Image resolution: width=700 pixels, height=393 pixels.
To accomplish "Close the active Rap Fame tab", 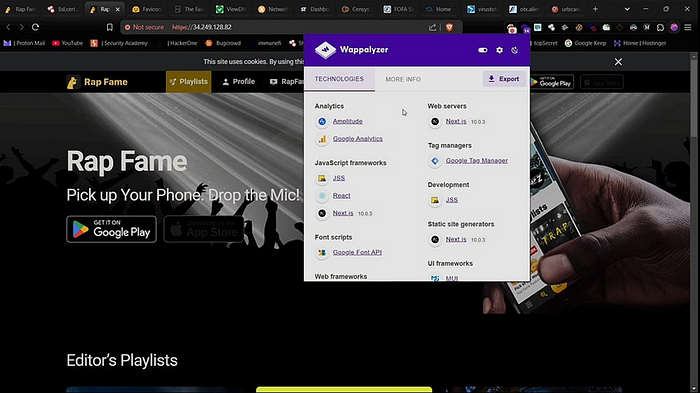I will 118,9.
